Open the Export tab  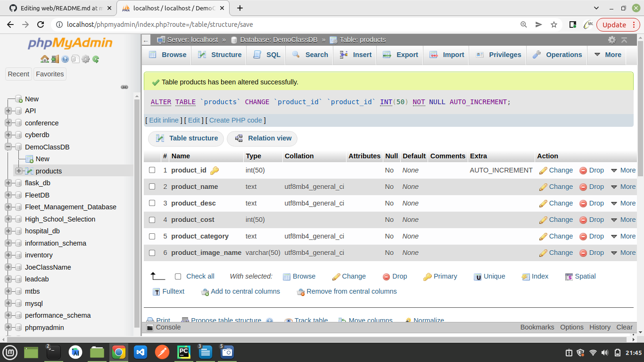coord(401,55)
